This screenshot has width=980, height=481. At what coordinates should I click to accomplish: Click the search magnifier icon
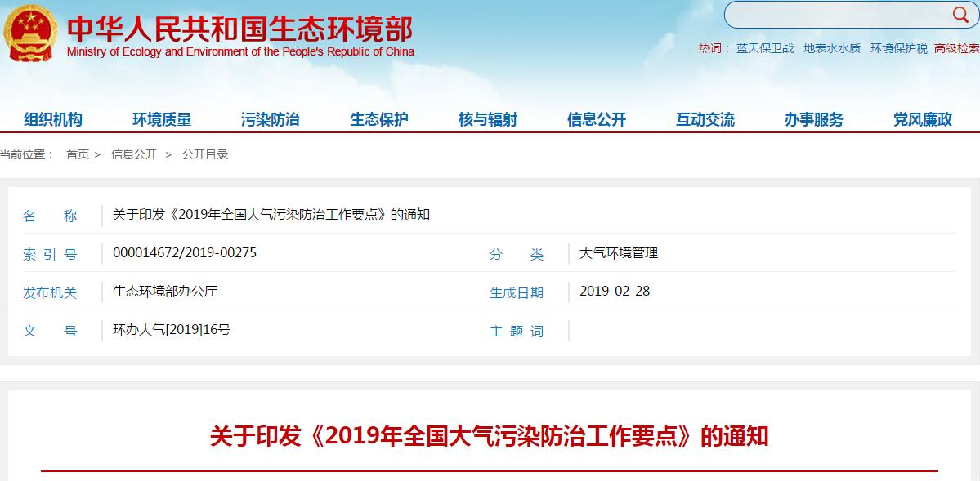(x=959, y=14)
